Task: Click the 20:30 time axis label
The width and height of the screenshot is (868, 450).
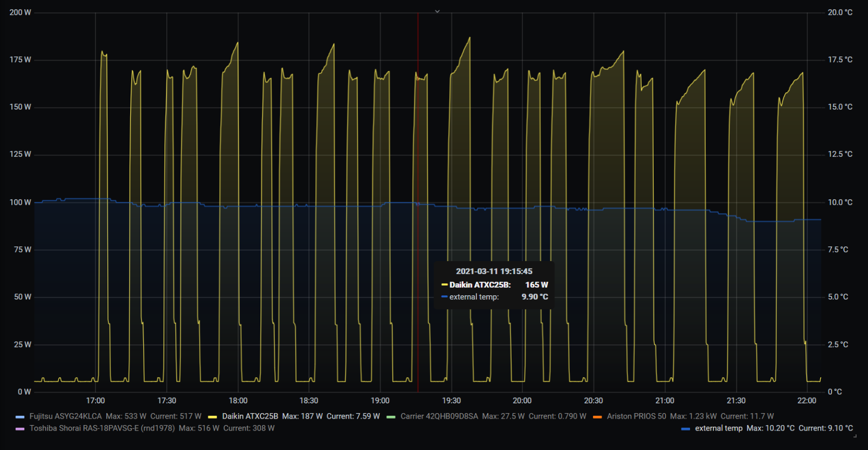Action: coord(593,401)
